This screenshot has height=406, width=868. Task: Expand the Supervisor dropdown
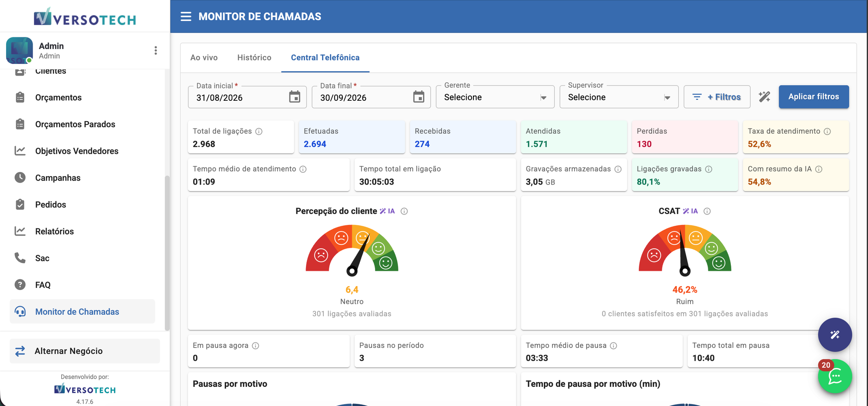click(619, 97)
